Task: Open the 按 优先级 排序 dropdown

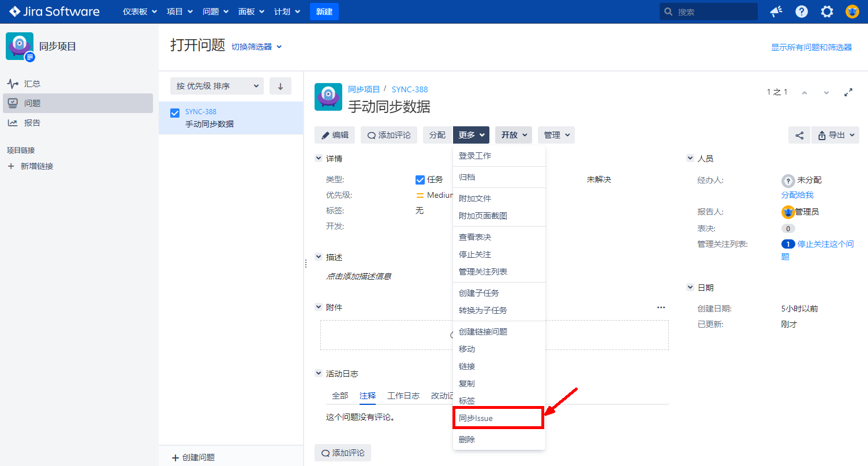Action: coord(217,86)
